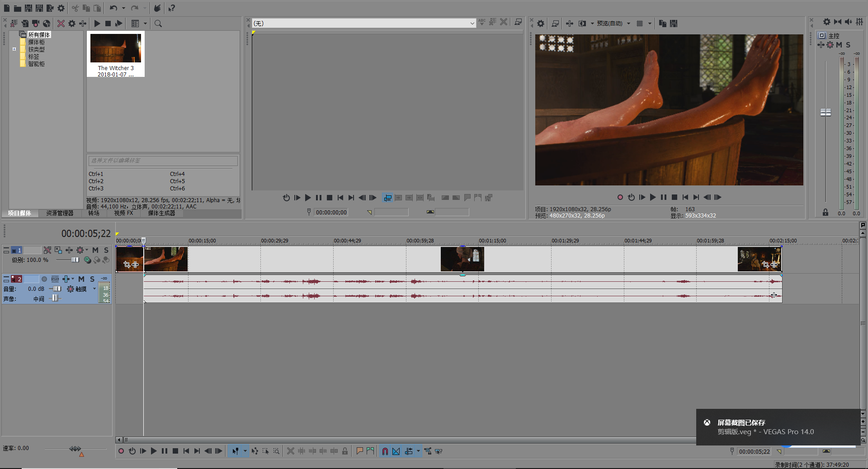This screenshot has height=469, width=868.
Task: Click the What's This help icon
Action: coord(171,8)
